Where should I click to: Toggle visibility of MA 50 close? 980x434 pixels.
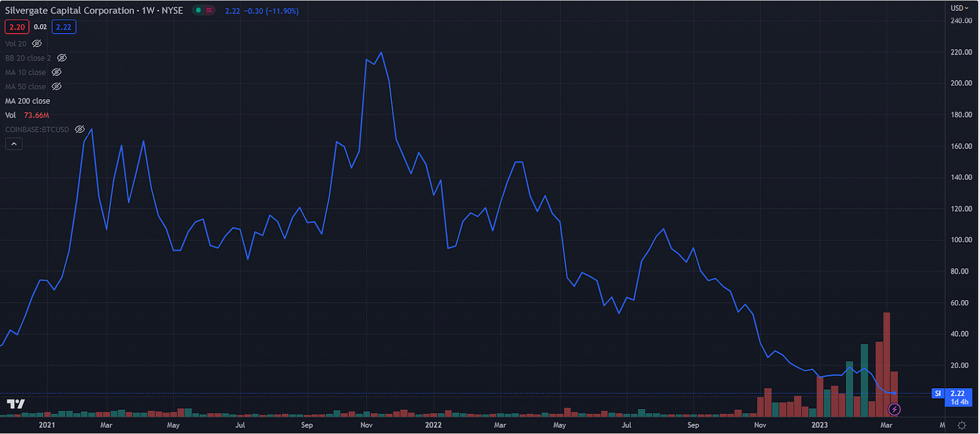57,86
